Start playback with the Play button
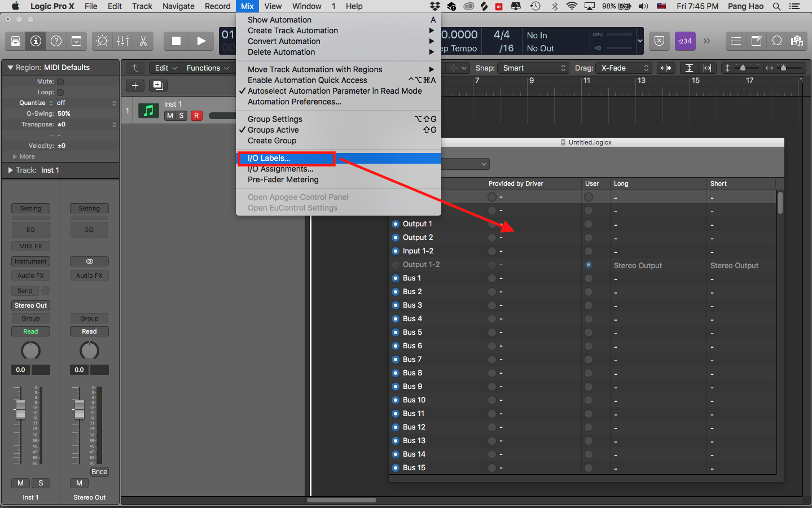Image resolution: width=812 pixels, height=508 pixels. pyautogui.click(x=201, y=41)
